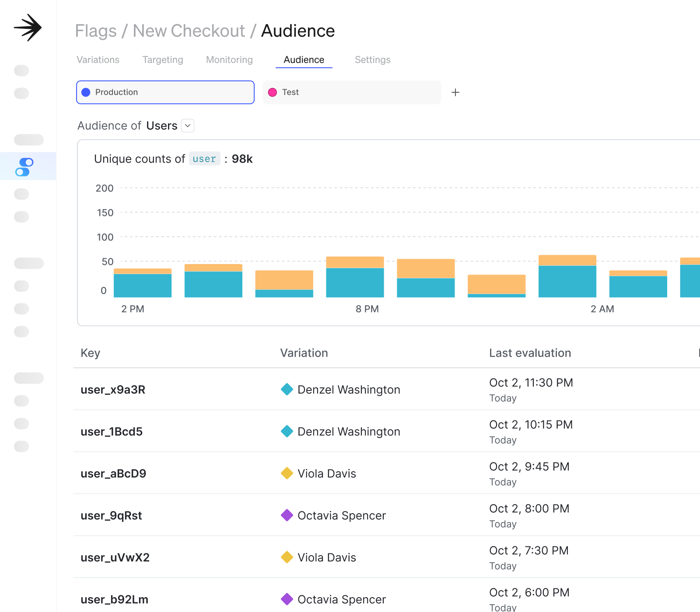This screenshot has height=612, width=700.
Task: Click the LaunchDarkly arrow logo
Action: coord(28,28)
